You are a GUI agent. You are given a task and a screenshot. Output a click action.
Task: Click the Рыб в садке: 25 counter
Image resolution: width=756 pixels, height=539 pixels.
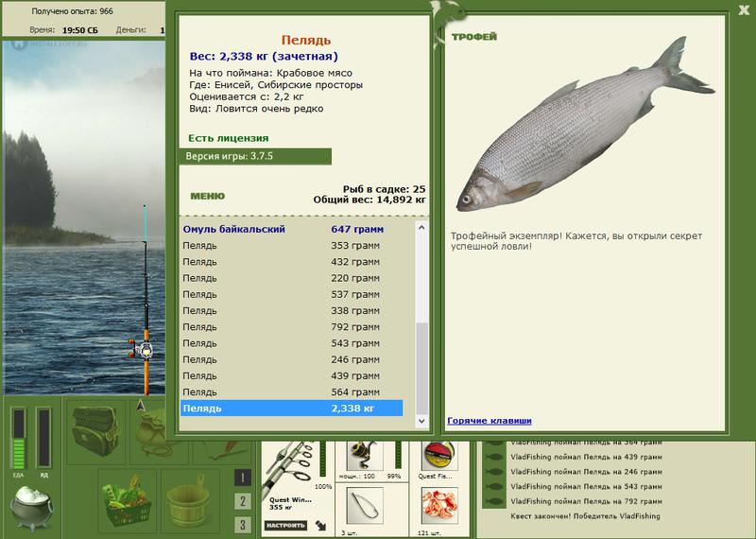(384, 189)
